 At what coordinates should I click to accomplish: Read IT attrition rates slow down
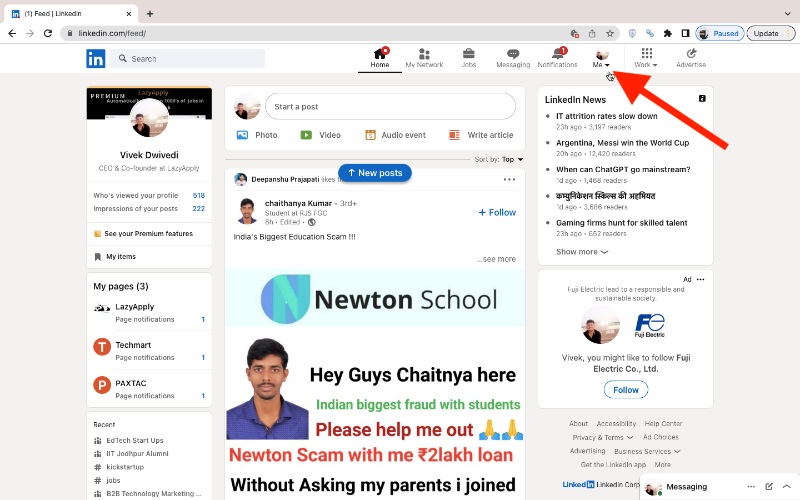607,116
